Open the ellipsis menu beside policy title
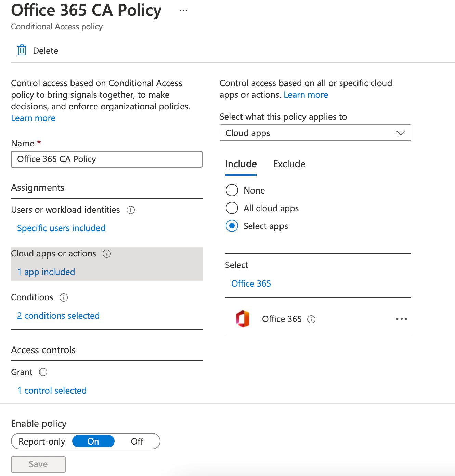The image size is (455, 476). (x=183, y=10)
